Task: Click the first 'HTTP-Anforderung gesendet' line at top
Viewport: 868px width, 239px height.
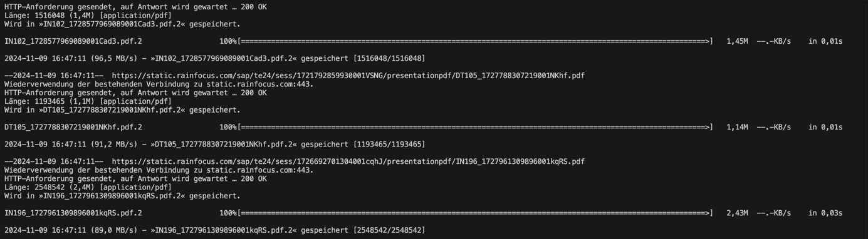Action: pos(135,7)
